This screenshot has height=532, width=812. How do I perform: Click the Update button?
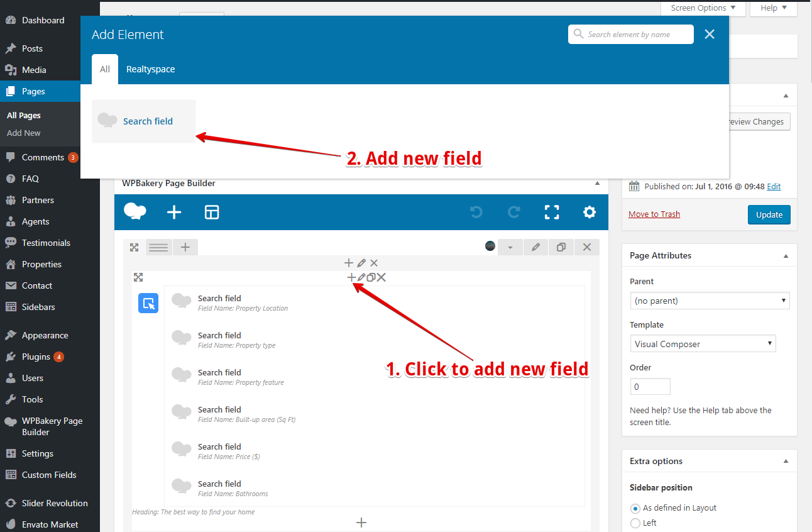click(x=769, y=214)
